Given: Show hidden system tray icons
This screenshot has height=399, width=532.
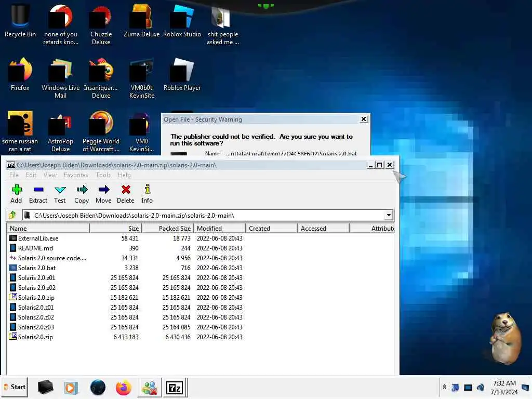Looking at the screenshot, I should [x=444, y=387].
